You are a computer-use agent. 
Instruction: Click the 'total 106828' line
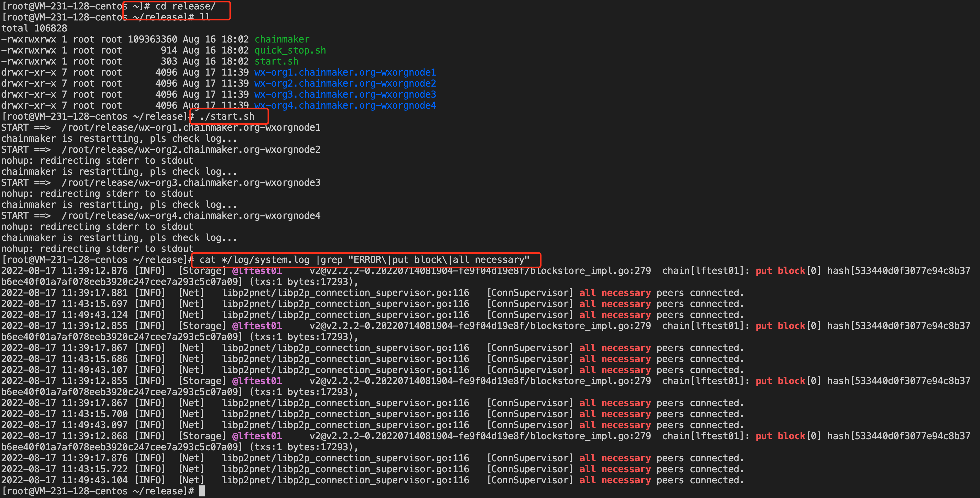[x=34, y=28]
